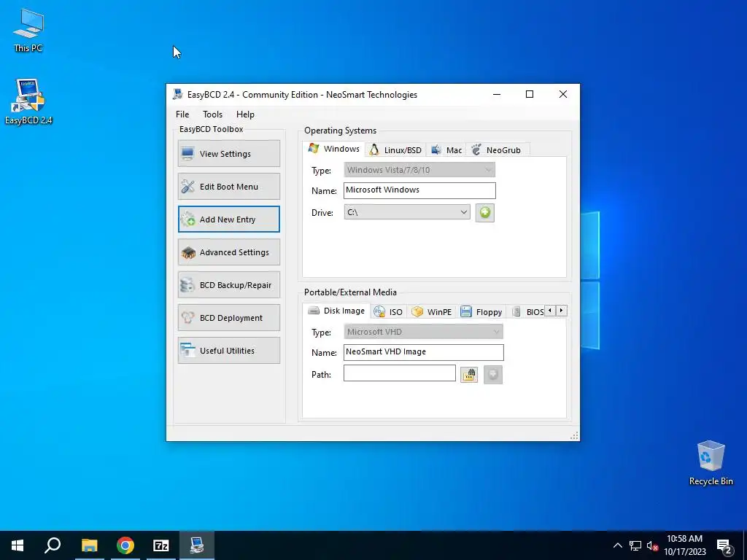Screen dimensions: 747x560
Task: Click the muted volume tray icon
Action: pyautogui.click(x=652, y=545)
